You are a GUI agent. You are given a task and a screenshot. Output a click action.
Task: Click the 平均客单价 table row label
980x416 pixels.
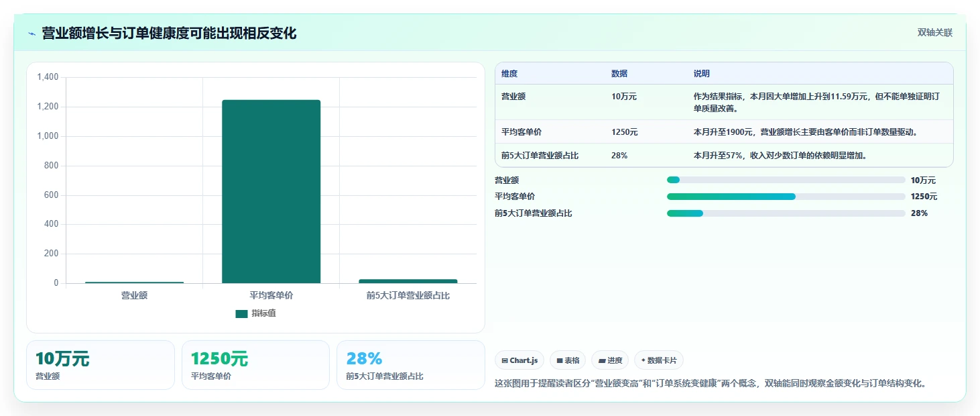tap(522, 132)
